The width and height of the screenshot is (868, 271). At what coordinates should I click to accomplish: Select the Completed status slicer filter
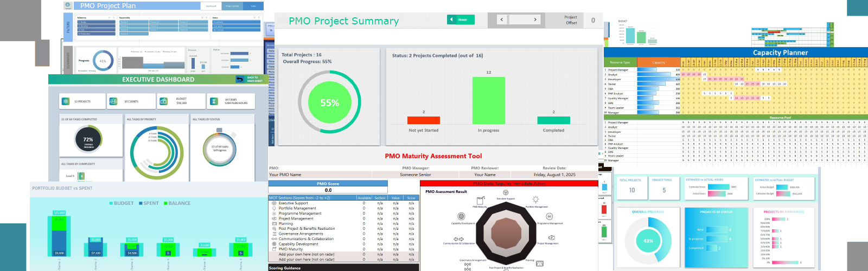tap(237, 22)
